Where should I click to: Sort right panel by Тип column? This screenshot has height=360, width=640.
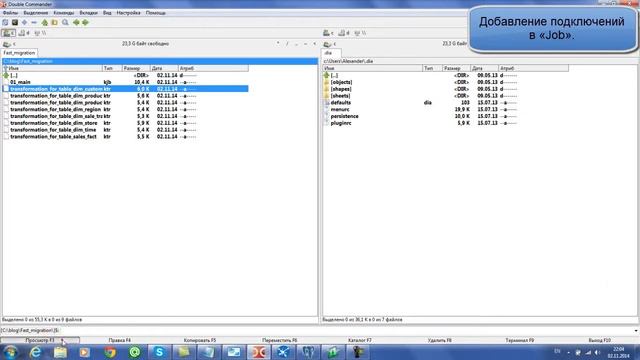click(x=432, y=68)
